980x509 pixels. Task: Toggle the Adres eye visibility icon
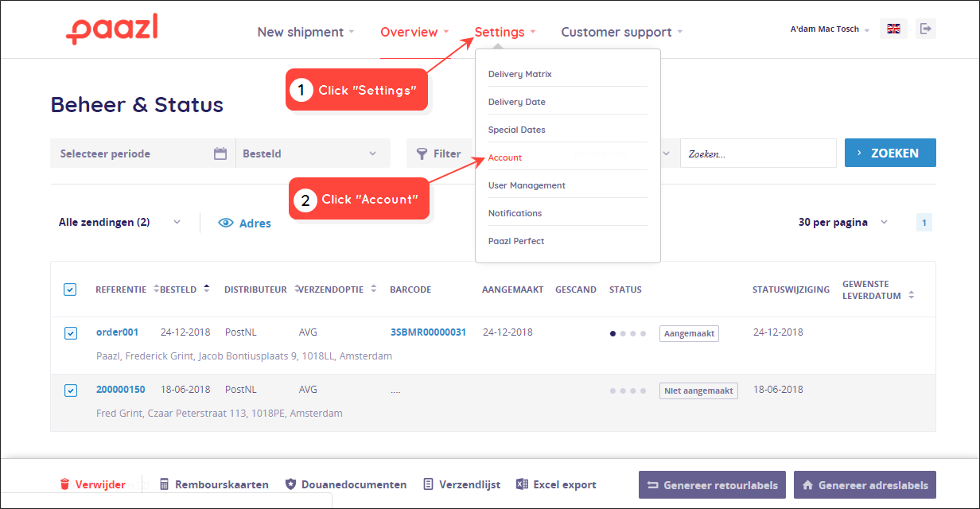[x=225, y=223]
